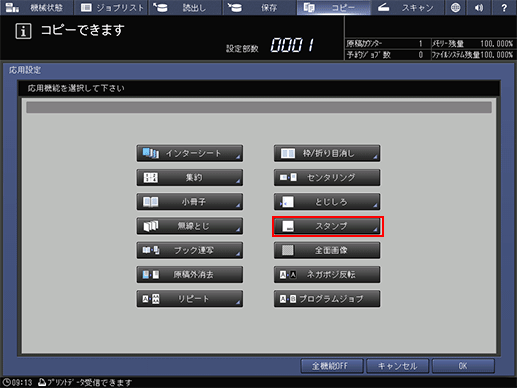Click the スタンプ page icon
This screenshot has width=517, height=388.
click(x=288, y=226)
